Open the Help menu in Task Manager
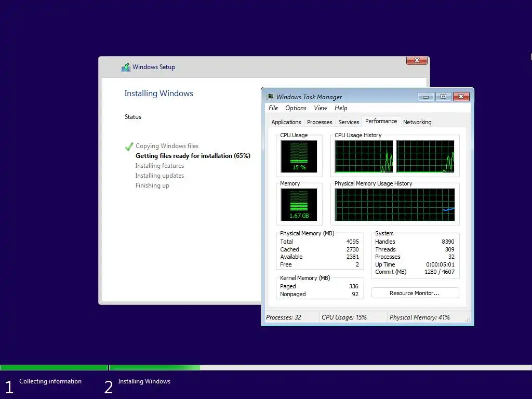This screenshot has width=532, height=399. (x=341, y=108)
